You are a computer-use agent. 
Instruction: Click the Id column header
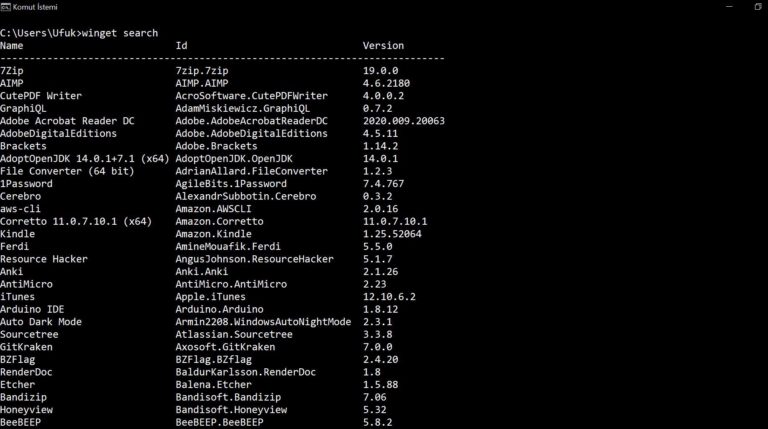pos(181,46)
